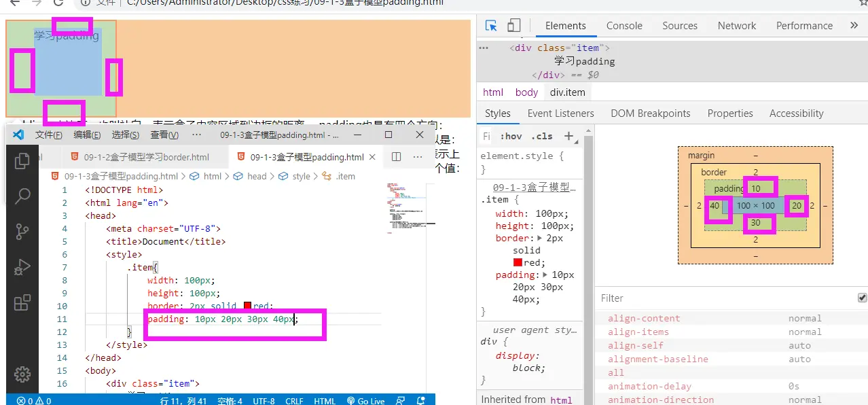Click the CRLF line ending indicator
868x405 pixels.
click(294, 400)
